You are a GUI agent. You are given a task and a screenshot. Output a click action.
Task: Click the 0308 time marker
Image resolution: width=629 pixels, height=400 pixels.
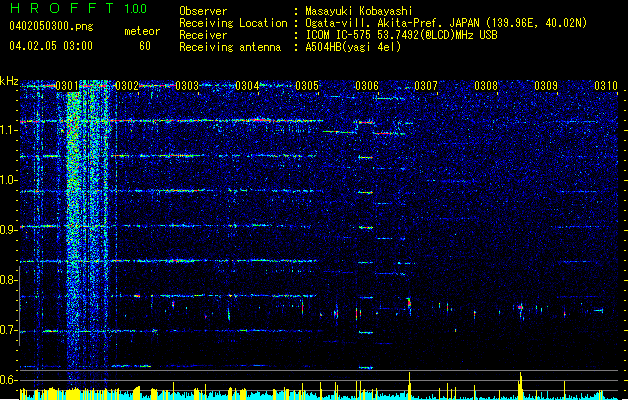(486, 86)
